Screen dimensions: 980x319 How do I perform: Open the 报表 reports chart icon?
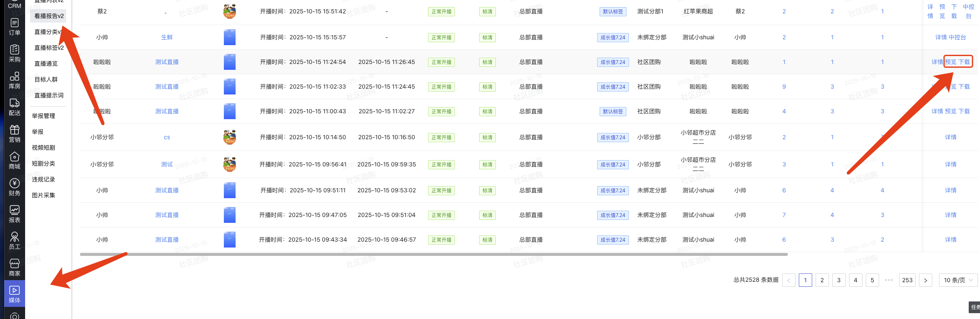pos(15,214)
